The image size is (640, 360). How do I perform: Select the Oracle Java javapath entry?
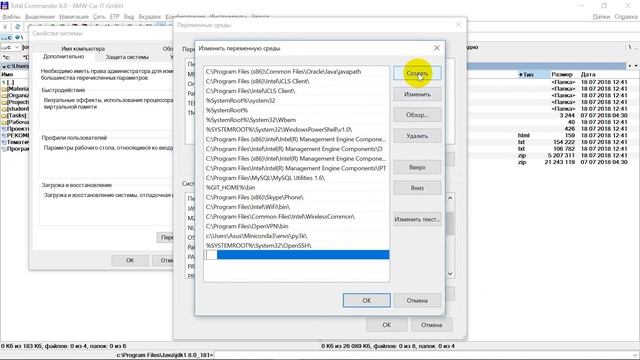[296, 71]
